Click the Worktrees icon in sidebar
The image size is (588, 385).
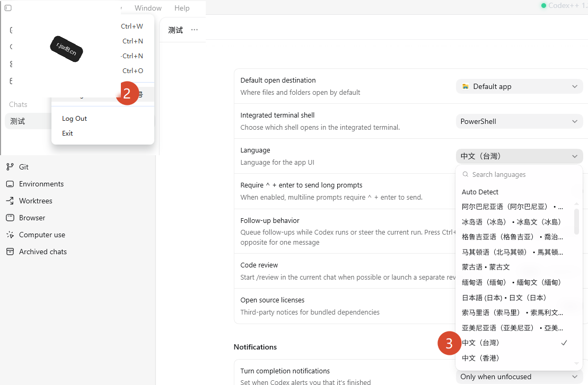[10, 201]
